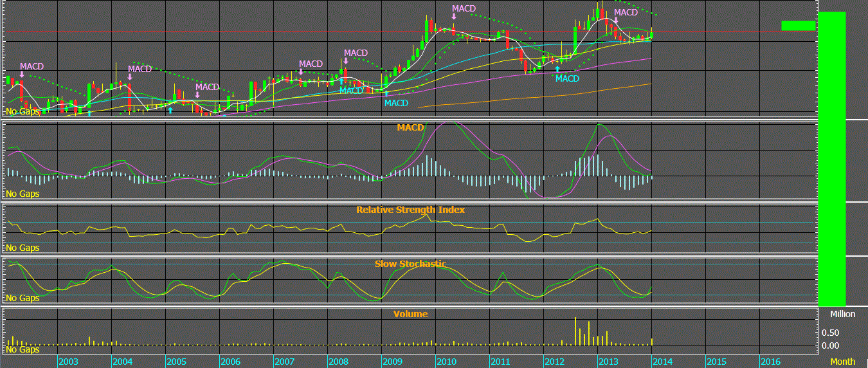Select the 2012 year label
This screenshot has height=368, width=868.
[555, 362]
